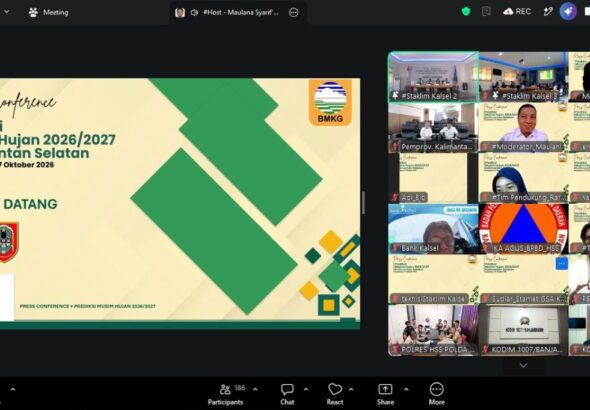Select the #Staklim Kalsel 2 video tile
590x410 pixels.
[x=433, y=77]
